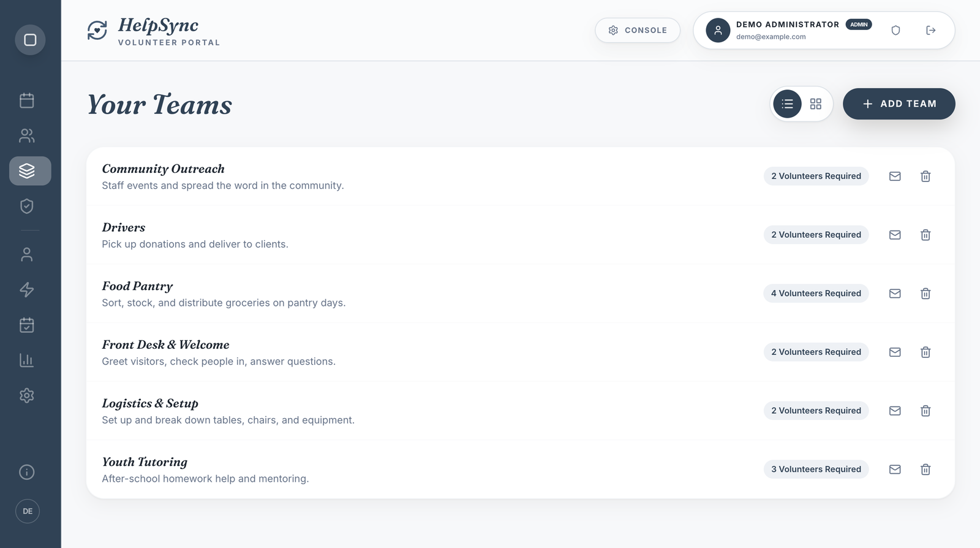Open the Drivers team name
This screenshot has width=980, height=548.
(x=124, y=227)
